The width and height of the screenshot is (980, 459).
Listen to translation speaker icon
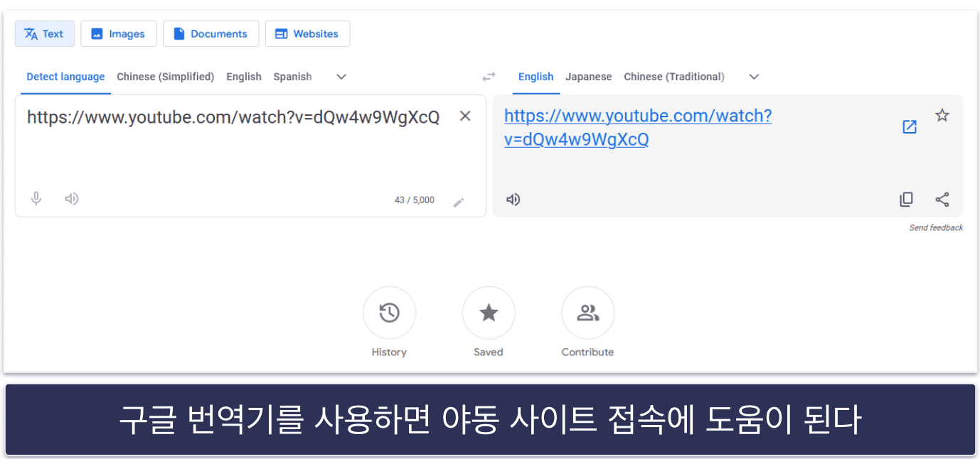[x=513, y=200]
